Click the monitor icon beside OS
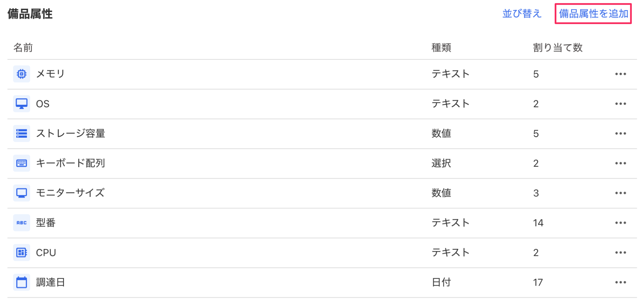The height and width of the screenshot is (303, 644). tap(21, 104)
